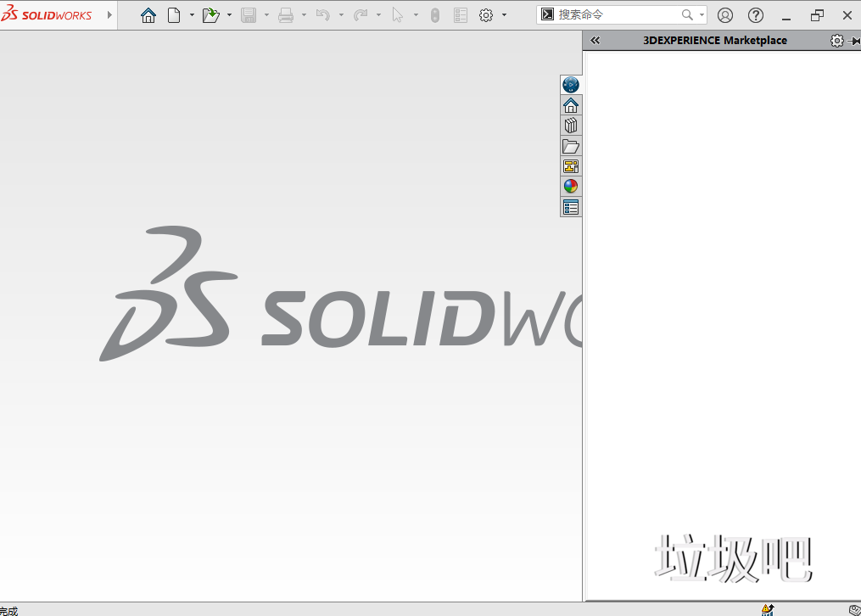The height and width of the screenshot is (616, 861).
Task: Click the Home button on the toolbar
Action: click(x=148, y=14)
